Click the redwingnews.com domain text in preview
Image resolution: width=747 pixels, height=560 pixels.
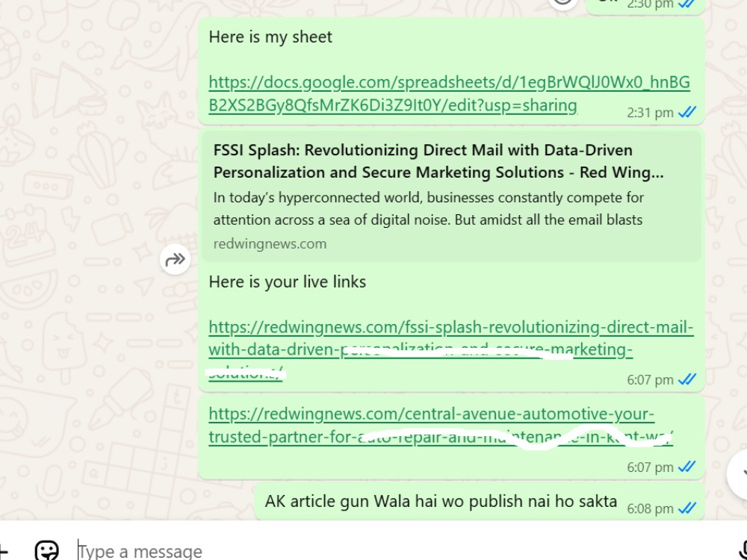pos(270,244)
